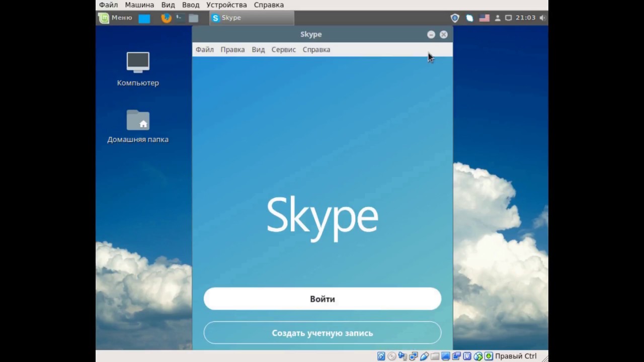Viewport: 644px width, 362px height.
Task: Click the user account tray icon
Action: click(x=498, y=18)
